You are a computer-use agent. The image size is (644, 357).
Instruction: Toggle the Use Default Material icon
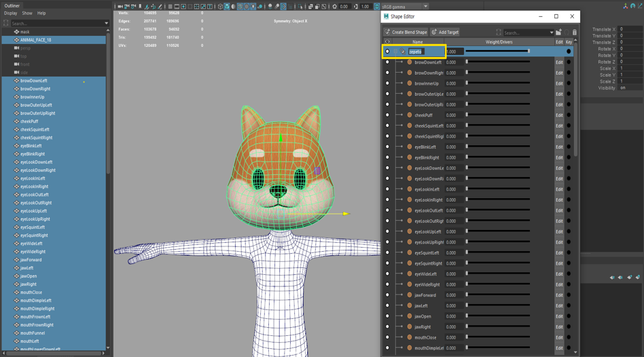(233, 7)
